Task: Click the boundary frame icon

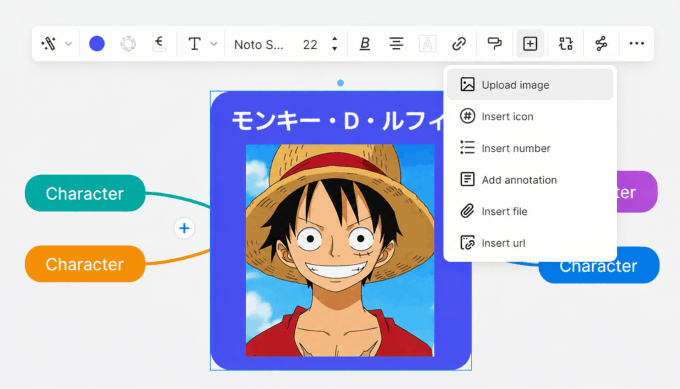Action: click(566, 43)
